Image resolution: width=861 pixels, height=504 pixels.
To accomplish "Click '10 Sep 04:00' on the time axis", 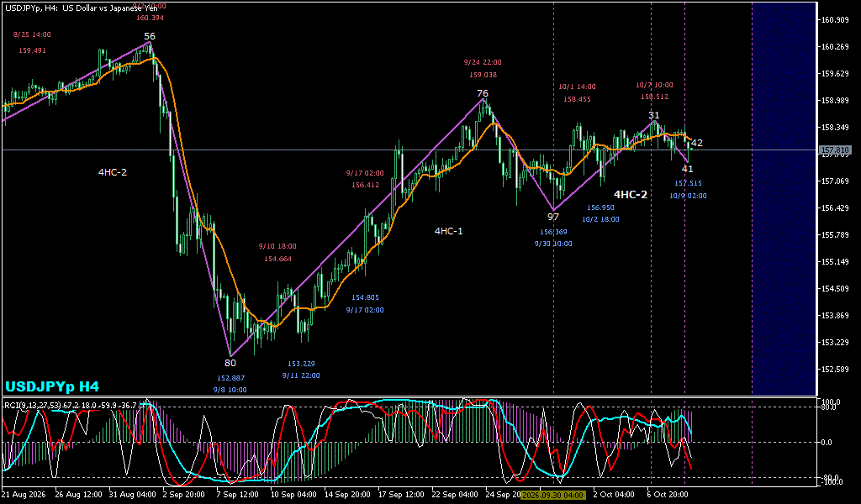I will [x=293, y=495].
